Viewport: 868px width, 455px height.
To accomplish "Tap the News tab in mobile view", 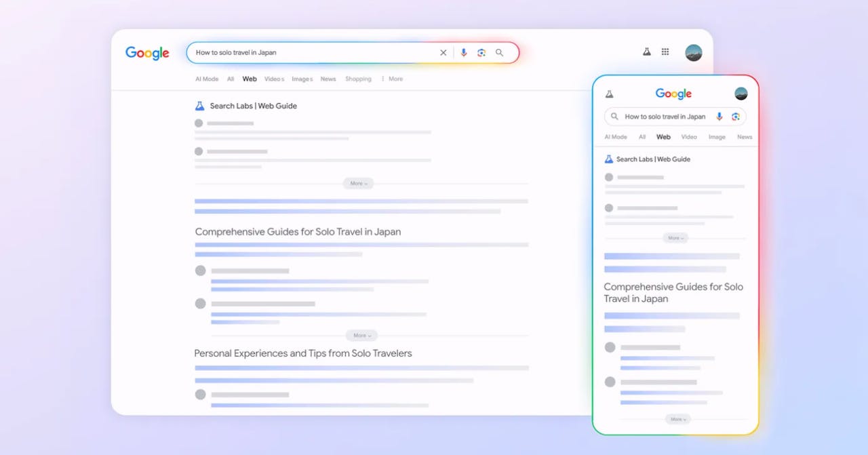I will (x=745, y=137).
